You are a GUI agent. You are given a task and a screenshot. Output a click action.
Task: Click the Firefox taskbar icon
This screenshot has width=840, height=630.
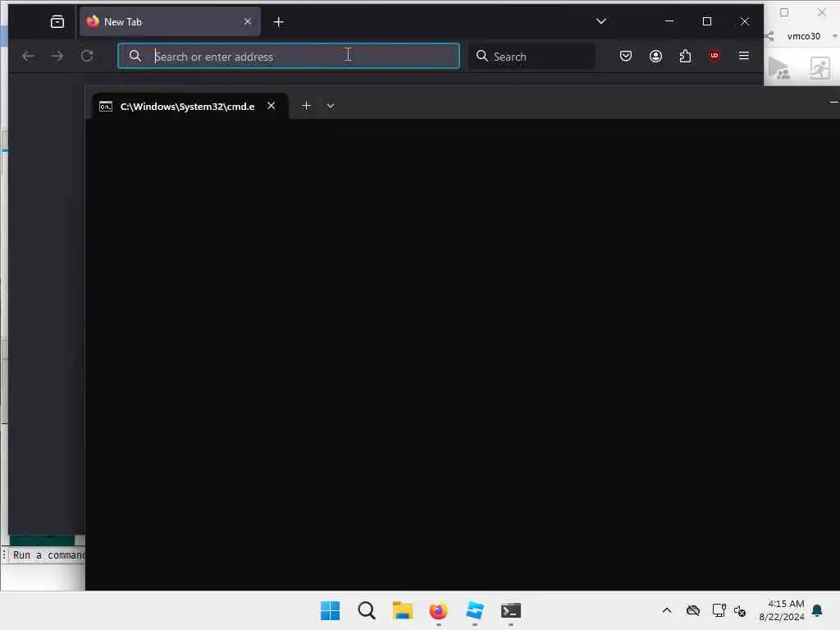(438, 610)
